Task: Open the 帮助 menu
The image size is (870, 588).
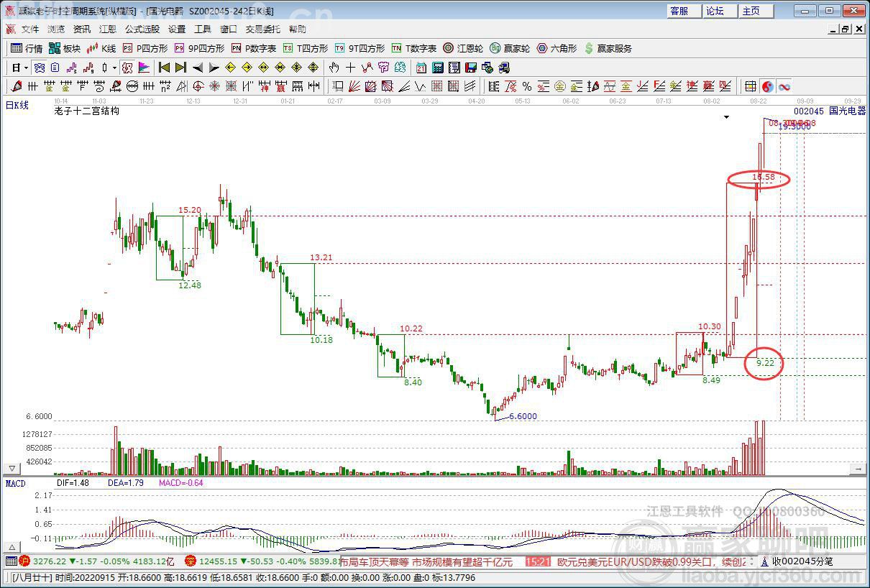Action: click(298, 29)
